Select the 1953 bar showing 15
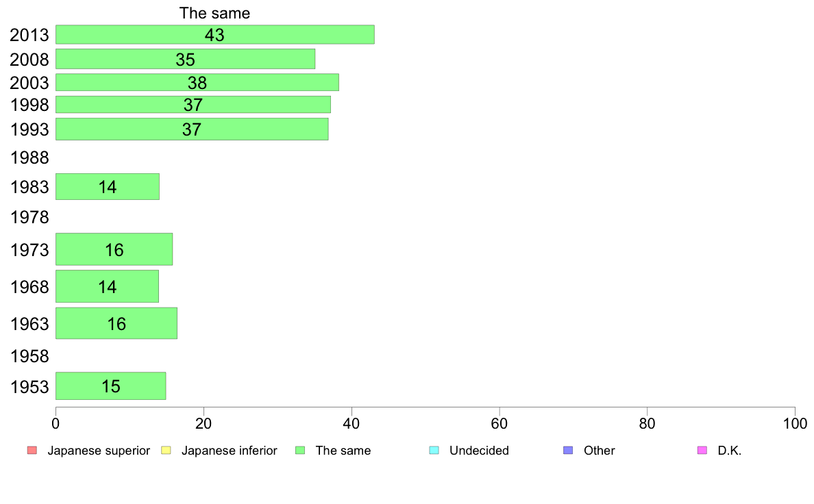 click(110, 386)
